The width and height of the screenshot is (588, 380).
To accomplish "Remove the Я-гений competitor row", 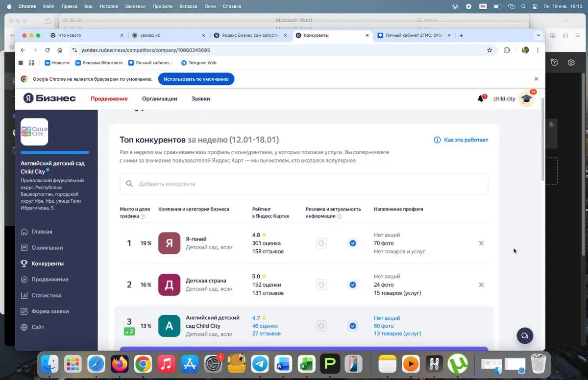I will (x=481, y=243).
